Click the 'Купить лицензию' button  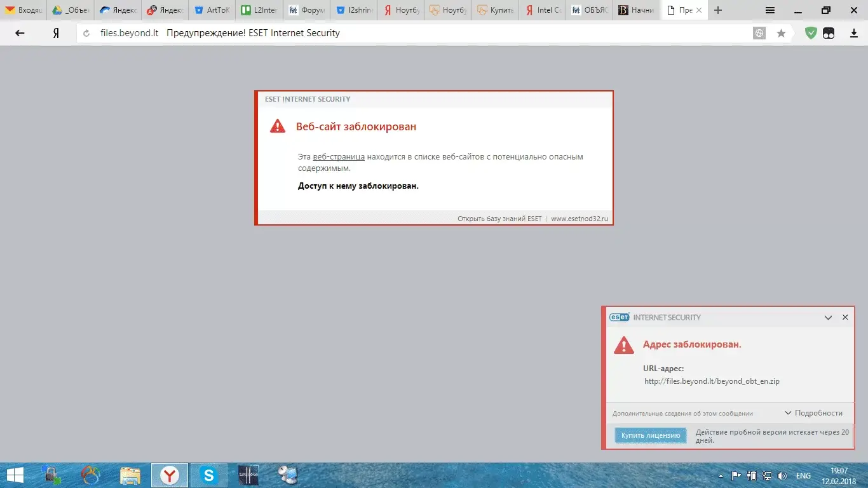pyautogui.click(x=651, y=435)
